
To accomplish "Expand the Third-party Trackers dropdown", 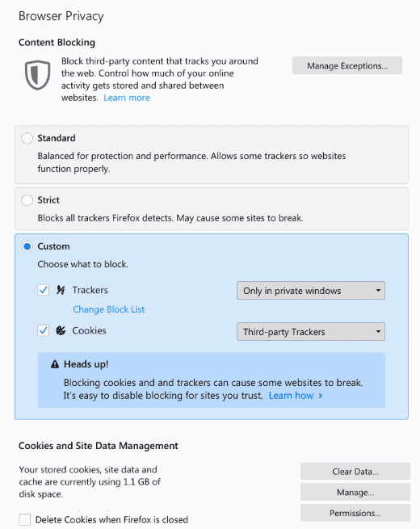I will tap(311, 332).
